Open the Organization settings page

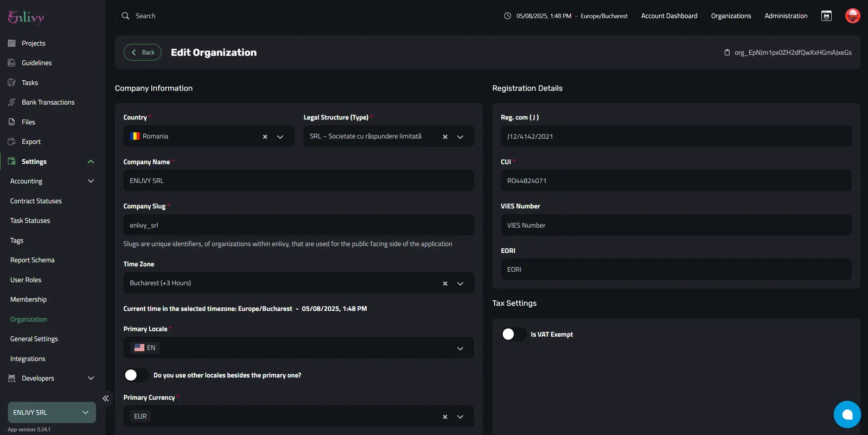pos(28,319)
